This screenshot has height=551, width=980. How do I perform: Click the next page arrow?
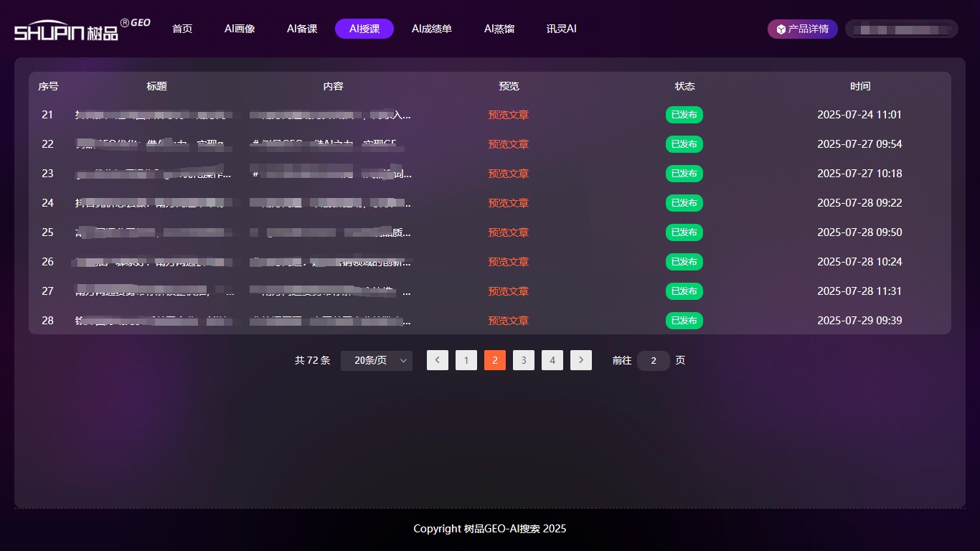click(x=581, y=360)
